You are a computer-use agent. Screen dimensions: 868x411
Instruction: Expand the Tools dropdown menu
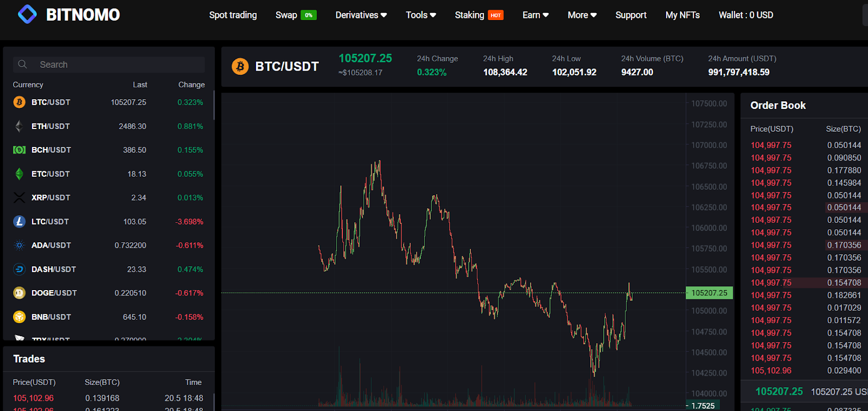pyautogui.click(x=421, y=15)
